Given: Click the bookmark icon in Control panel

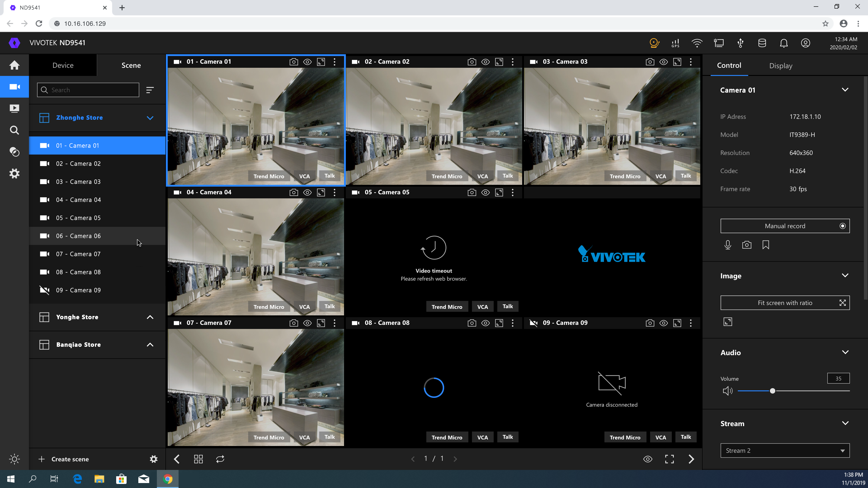Looking at the screenshot, I should coord(766,245).
